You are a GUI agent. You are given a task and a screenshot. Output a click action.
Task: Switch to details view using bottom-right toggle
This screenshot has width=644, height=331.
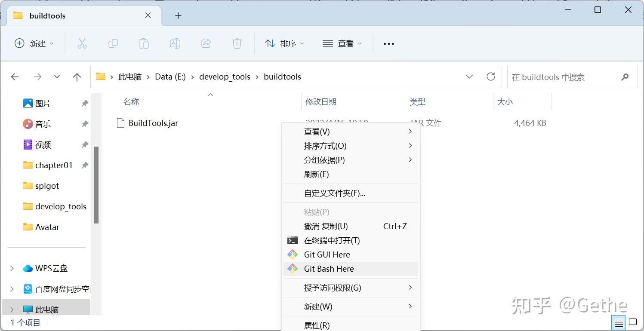pyautogui.click(x=619, y=322)
